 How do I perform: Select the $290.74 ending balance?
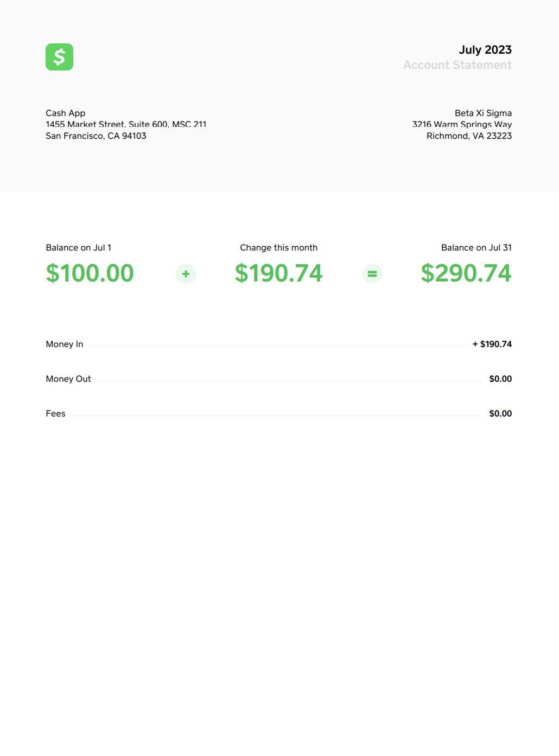click(x=466, y=273)
